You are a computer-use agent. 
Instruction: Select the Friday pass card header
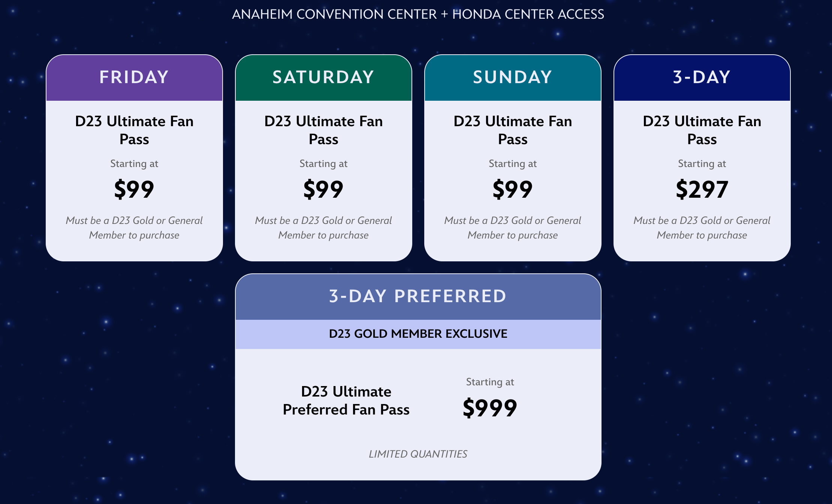tap(134, 78)
